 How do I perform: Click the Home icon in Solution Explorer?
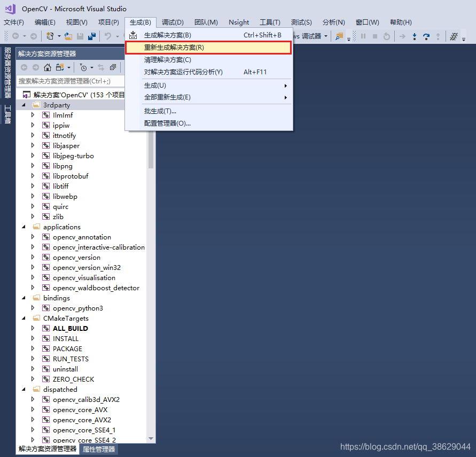click(48, 67)
